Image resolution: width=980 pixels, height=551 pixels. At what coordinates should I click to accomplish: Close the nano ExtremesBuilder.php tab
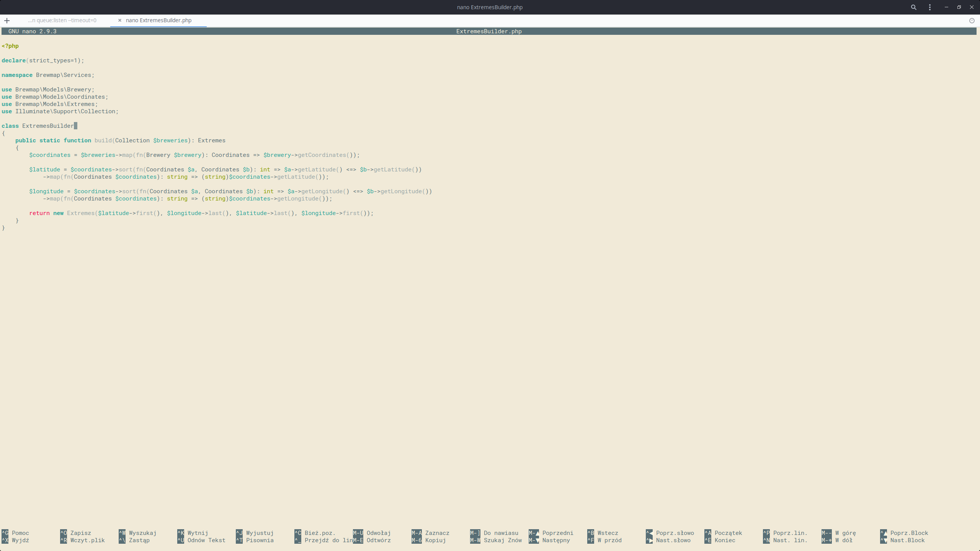(x=120, y=20)
